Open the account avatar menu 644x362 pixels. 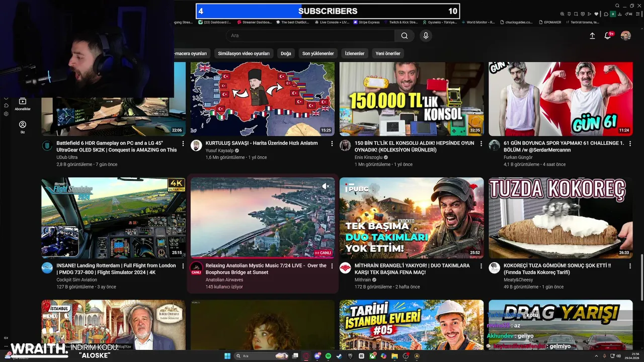(626, 36)
